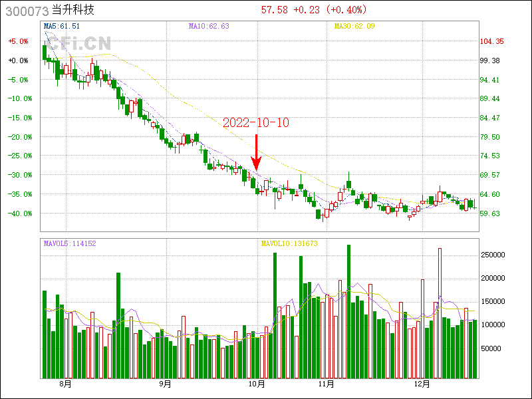Click the MAVOL5:114152 volume label

[x=70, y=243]
